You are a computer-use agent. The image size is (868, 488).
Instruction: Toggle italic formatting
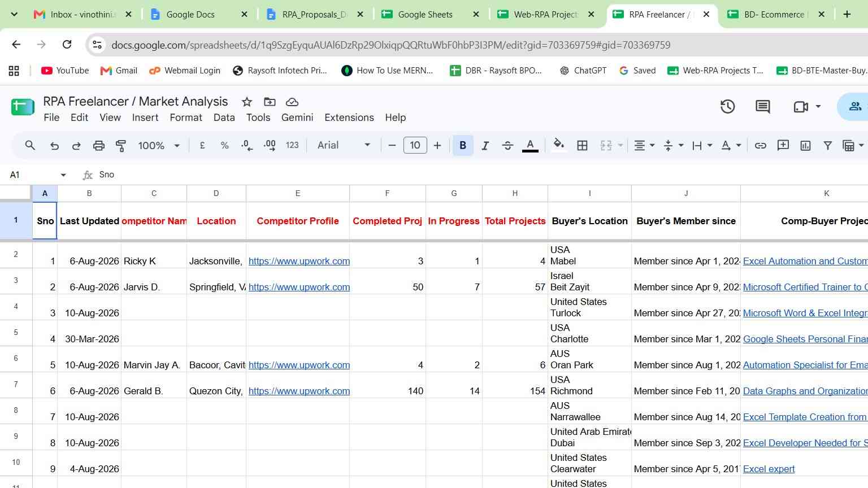point(485,146)
